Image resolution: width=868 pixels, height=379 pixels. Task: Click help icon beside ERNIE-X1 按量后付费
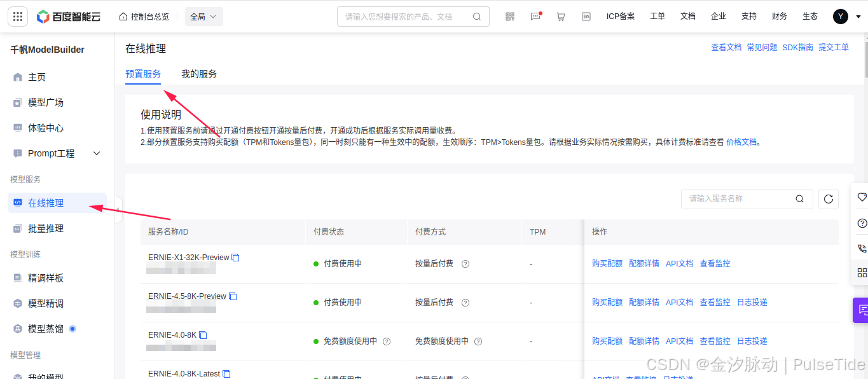coord(465,264)
